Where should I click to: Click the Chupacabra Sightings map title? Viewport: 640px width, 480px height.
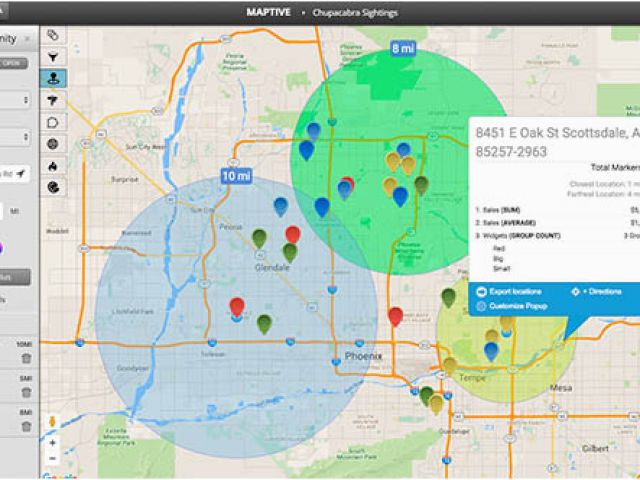click(355, 13)
